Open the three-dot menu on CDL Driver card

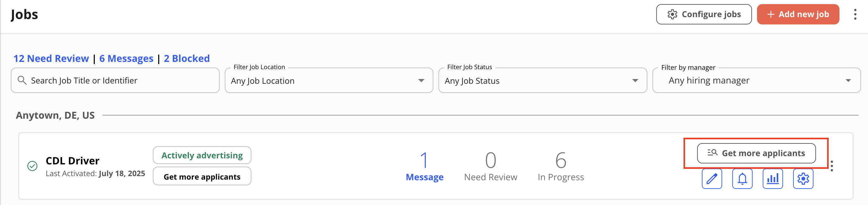(x=832, y=166)
